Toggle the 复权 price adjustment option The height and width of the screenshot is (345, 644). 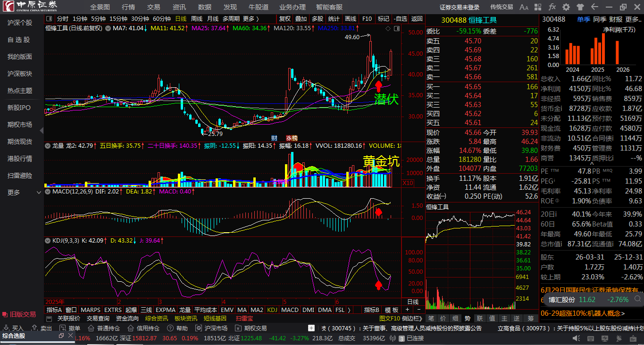tap(285, 19)
